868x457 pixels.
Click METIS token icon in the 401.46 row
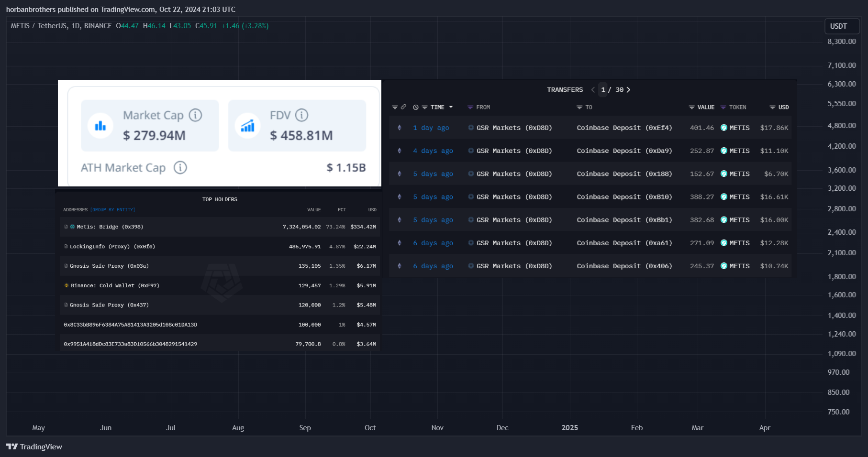click(724, 128)
